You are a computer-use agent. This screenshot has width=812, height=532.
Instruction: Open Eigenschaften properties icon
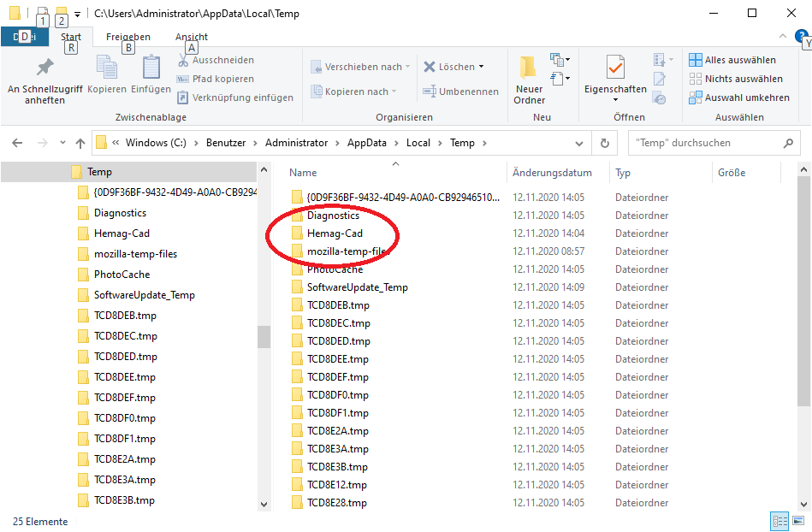tap(615, 68)
